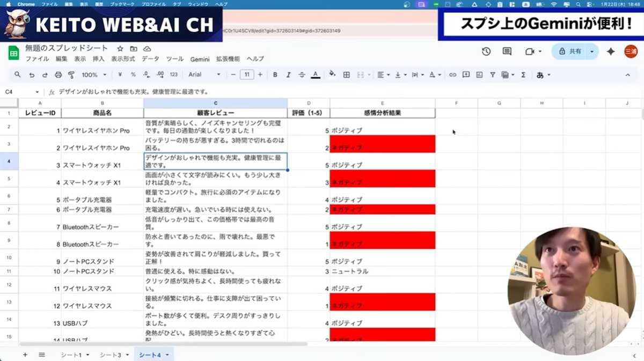The height and width of the screenshot is (361, 644).
Task: Open the Gemini menu in the menu bar
Action: [x=200, y=60]
